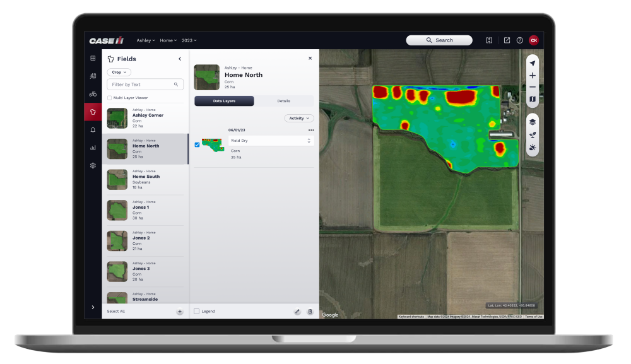Open the help question mark icon

coord(519,40)
